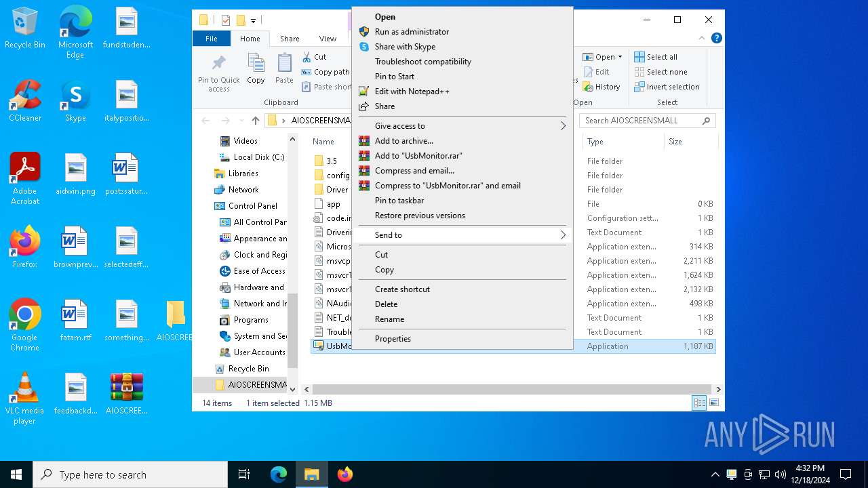Image resolution: width=868 pixels, height=488 pixels.
Task: Choose Properties from context menu
Action: 393,339
